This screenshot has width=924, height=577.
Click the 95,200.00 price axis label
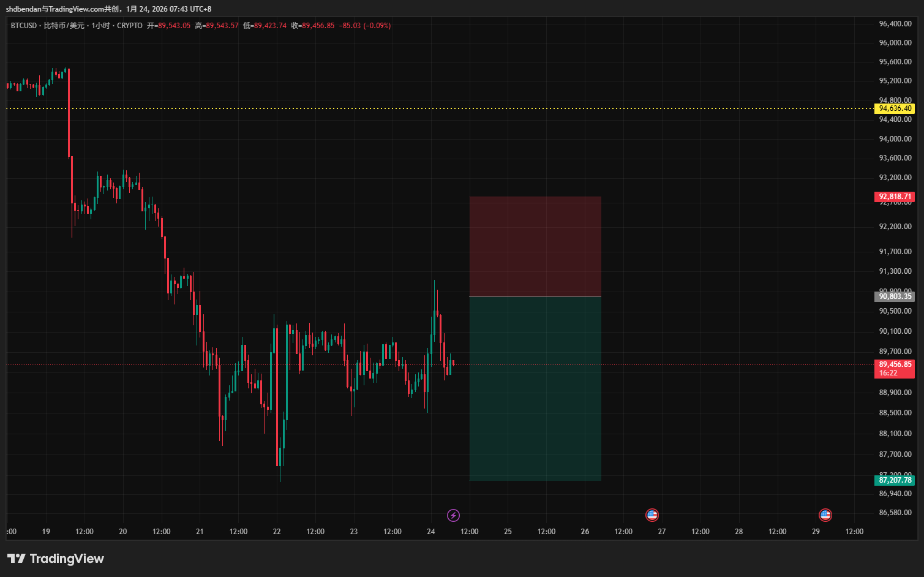895,81
